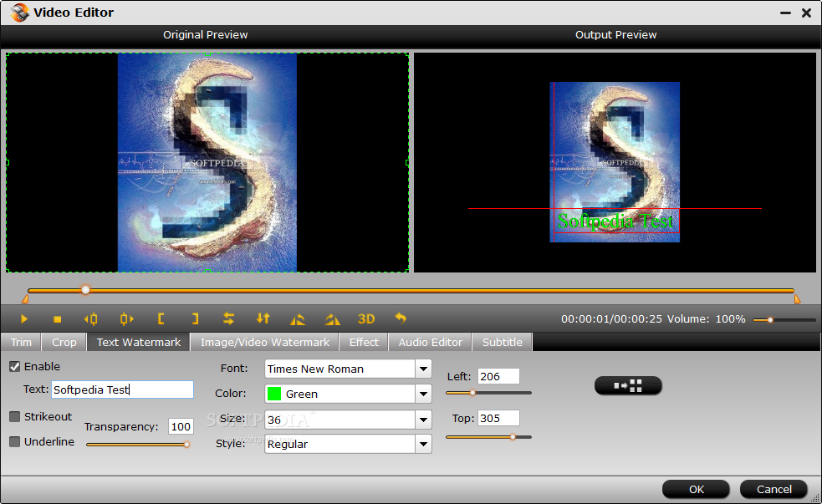Screen dimensions: 822x504
Task: Set the trim start bracket marker
Action: tap(161, 318)
